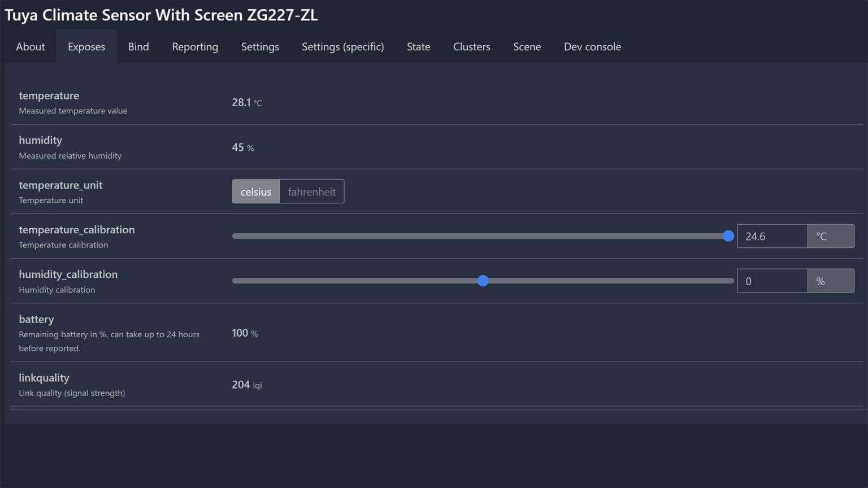Click the % unit label beside humidity calibration field
Screen dimensions: 868x488
pyautogui.click(x=830, y=281)
